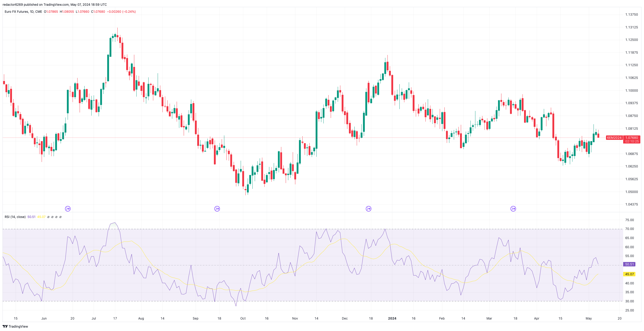
Task: Click the 6EM2024 price label on the scale
Action: coord(615,138)
